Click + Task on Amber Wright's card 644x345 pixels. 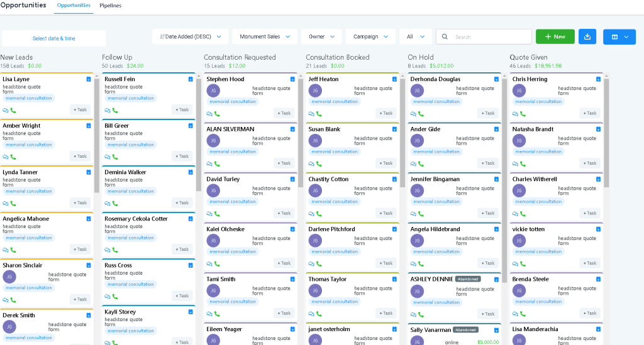(x=80, y=156)
